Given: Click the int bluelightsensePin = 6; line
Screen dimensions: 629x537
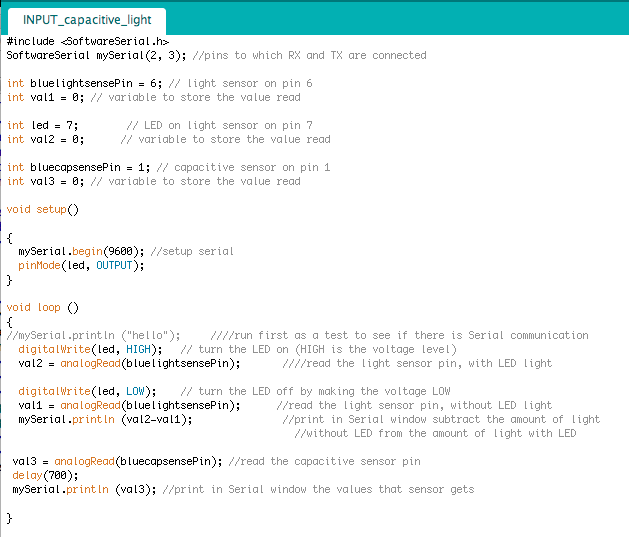Looking at the screenshot, I should point(84,83).
